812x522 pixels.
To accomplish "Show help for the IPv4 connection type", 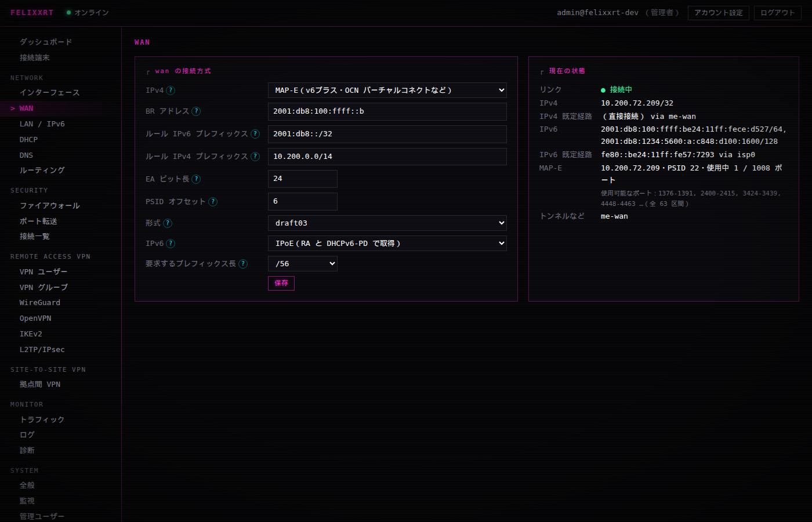I will pyautogui.click(x=171, y=90).
